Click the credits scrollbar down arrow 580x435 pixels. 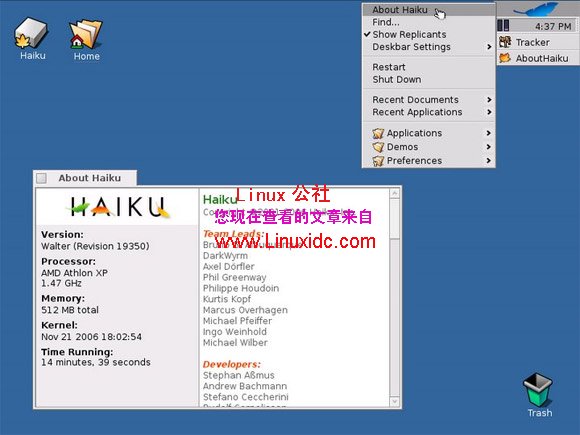[x=395, y=401]
